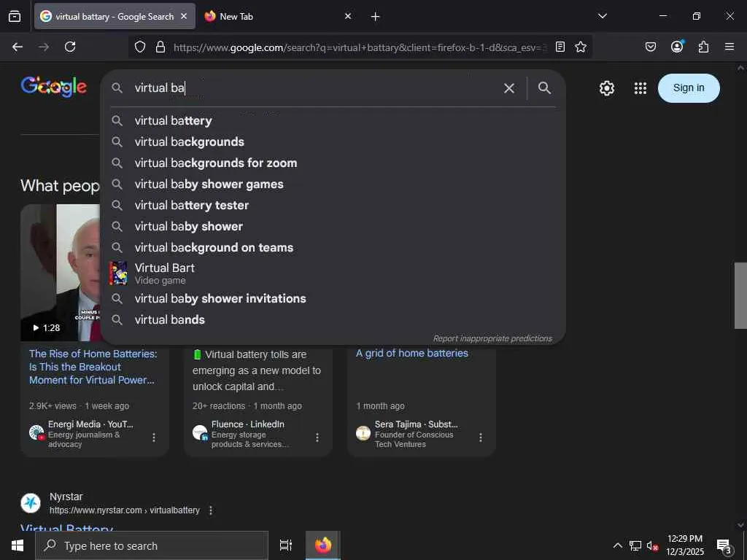Click the Google search text field
747x560 pixels.
pos(314,88)
